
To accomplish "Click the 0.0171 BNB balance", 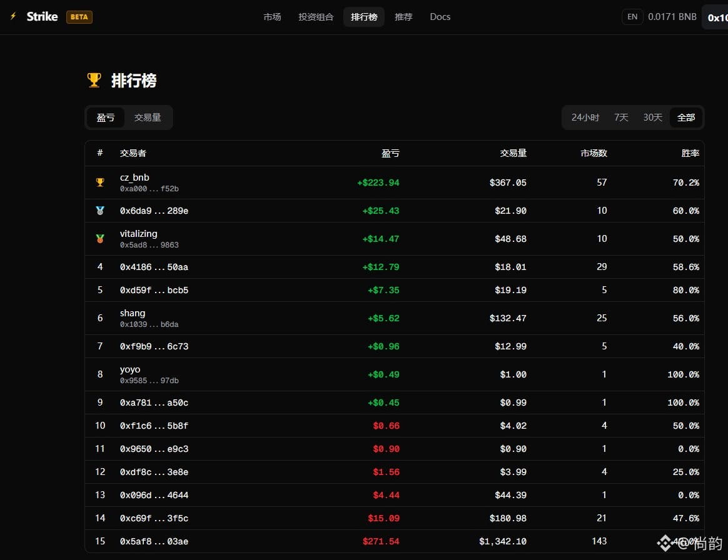I will [x=672, y=17].
